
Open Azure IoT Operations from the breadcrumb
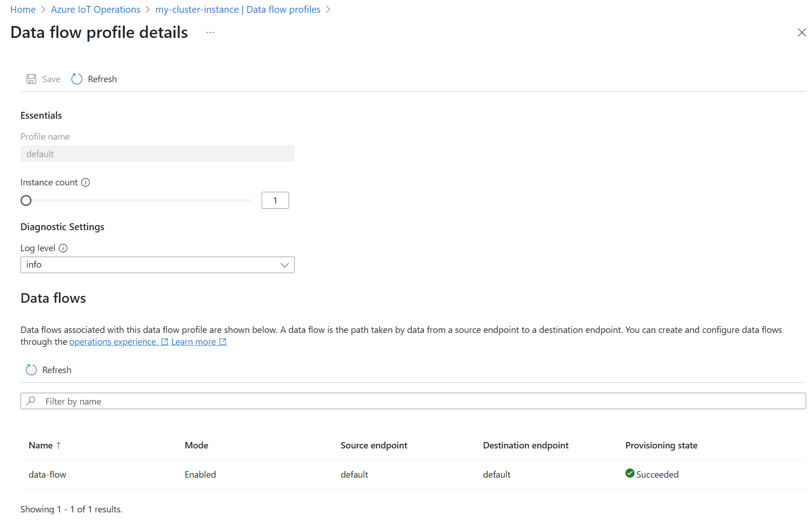[x=95, y=9]
